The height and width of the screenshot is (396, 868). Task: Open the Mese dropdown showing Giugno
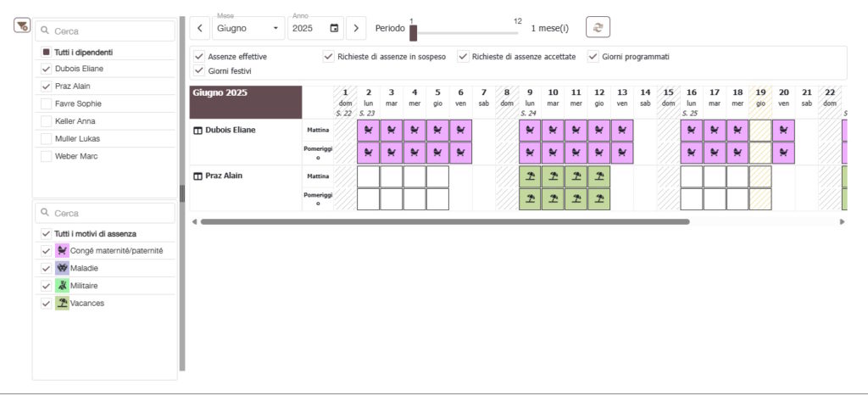[x=248, y=28]
